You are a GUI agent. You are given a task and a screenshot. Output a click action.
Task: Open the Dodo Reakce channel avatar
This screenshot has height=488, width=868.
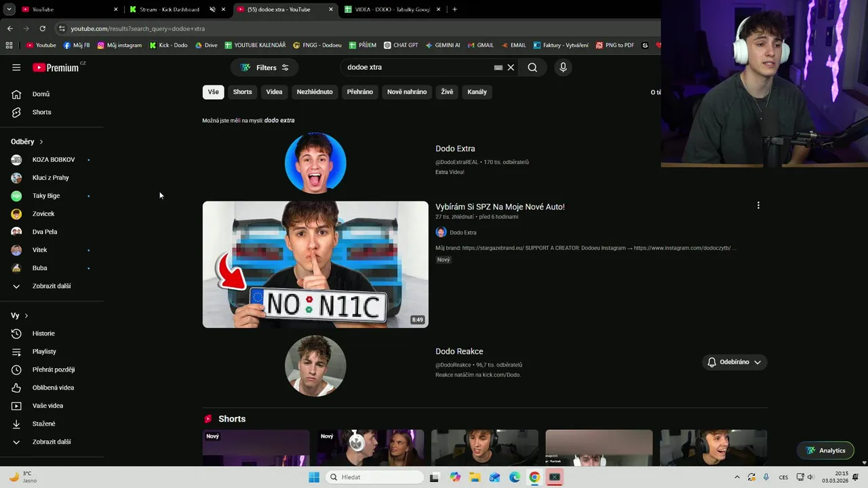coord(315,366)
